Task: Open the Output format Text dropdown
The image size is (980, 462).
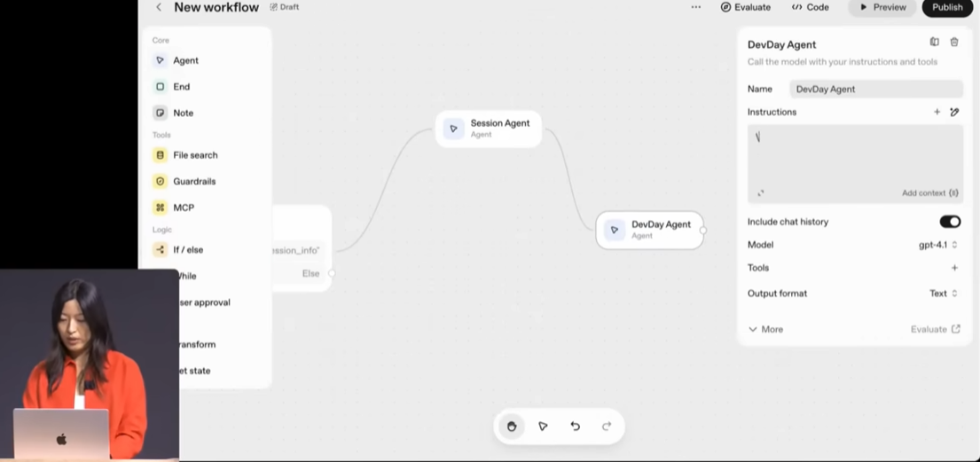Action: 943,294
